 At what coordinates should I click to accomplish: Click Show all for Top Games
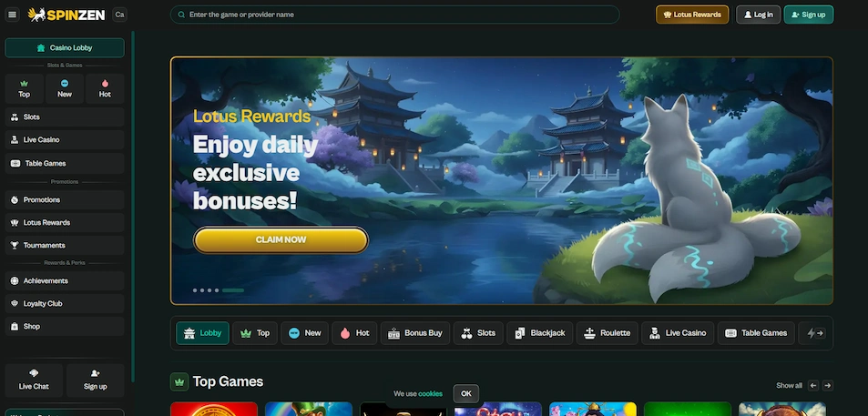pos(789,386)
